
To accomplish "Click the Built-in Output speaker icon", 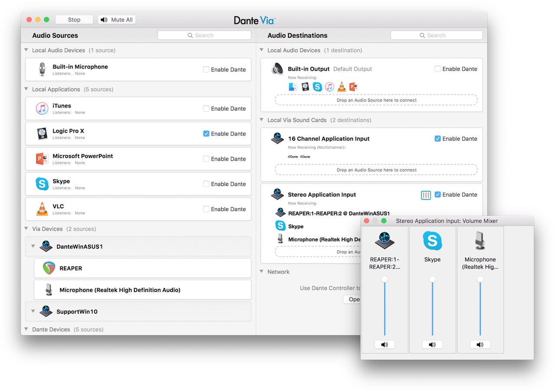I will tap(277, 69).
